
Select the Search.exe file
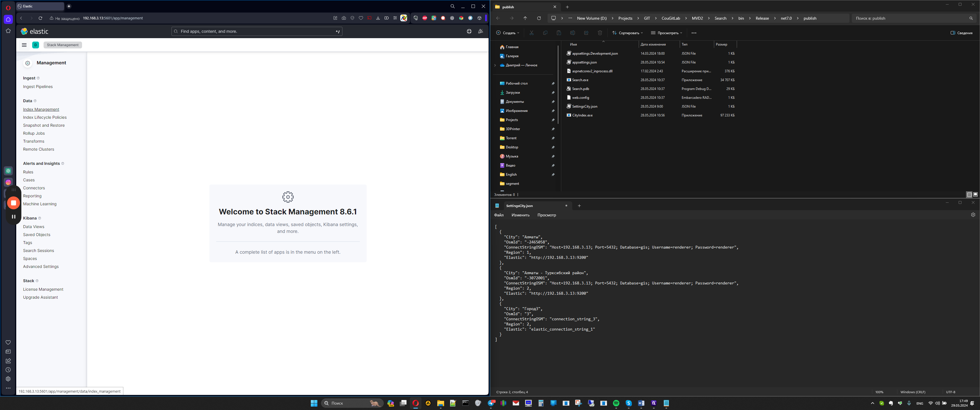(x=580, y=80)
